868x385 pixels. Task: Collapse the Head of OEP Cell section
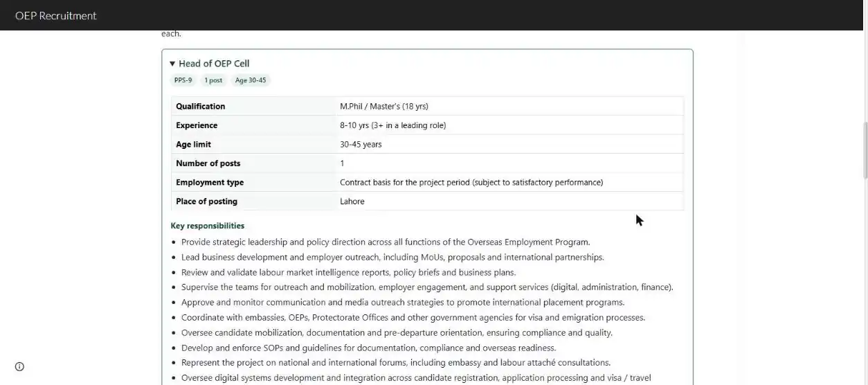(209, 64)
